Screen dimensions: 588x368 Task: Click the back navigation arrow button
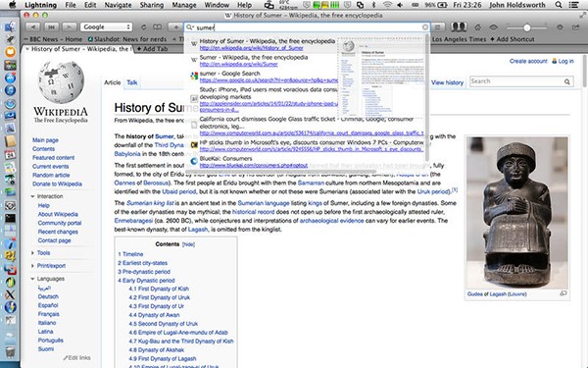(x=33, y=27)
